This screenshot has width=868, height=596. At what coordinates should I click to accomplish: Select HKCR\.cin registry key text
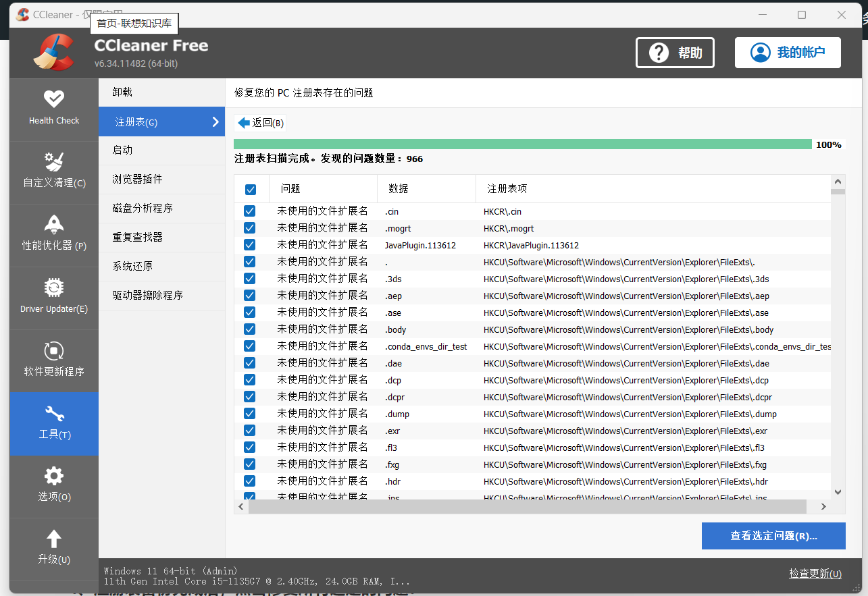tap(503, 212)
